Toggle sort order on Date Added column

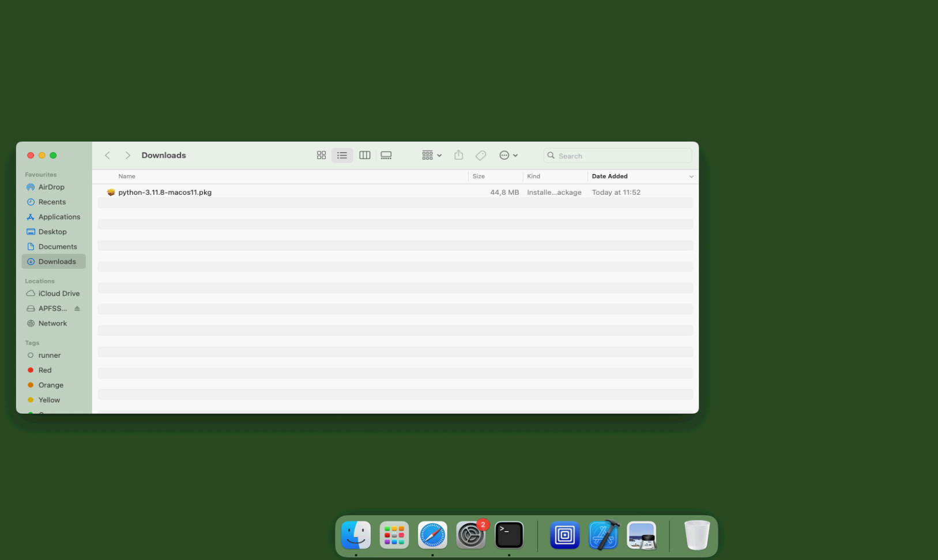click(691, 177)
